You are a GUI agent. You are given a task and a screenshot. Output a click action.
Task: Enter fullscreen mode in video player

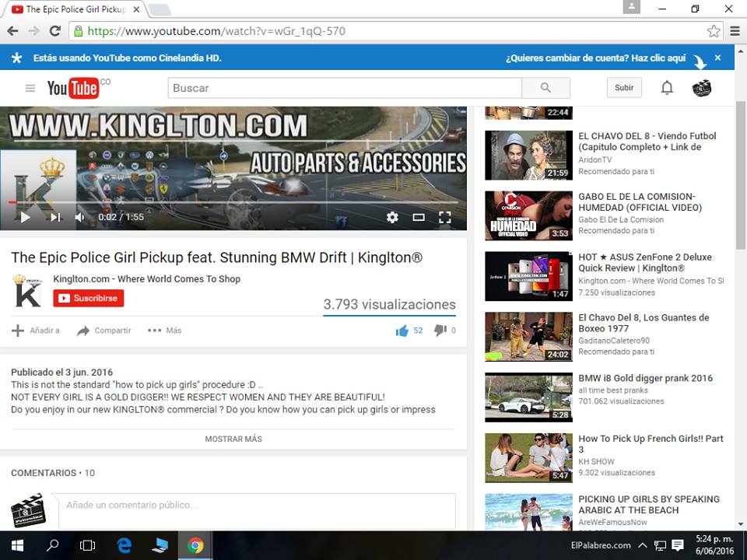445,218
